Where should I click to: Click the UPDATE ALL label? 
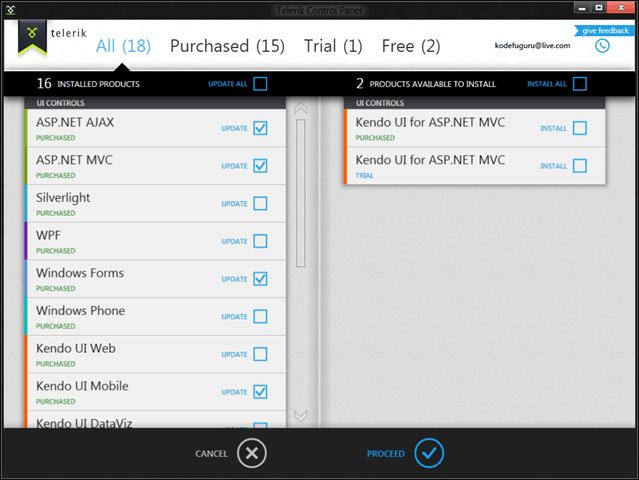coord(228,84)
